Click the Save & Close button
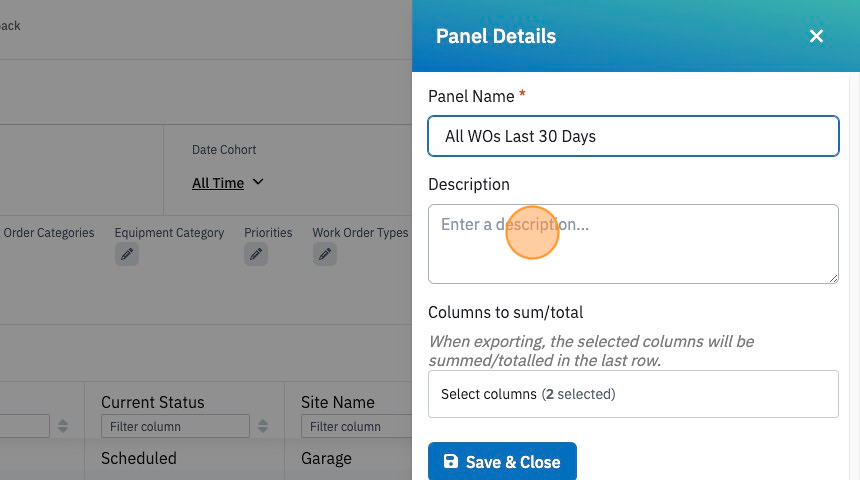 502,461
